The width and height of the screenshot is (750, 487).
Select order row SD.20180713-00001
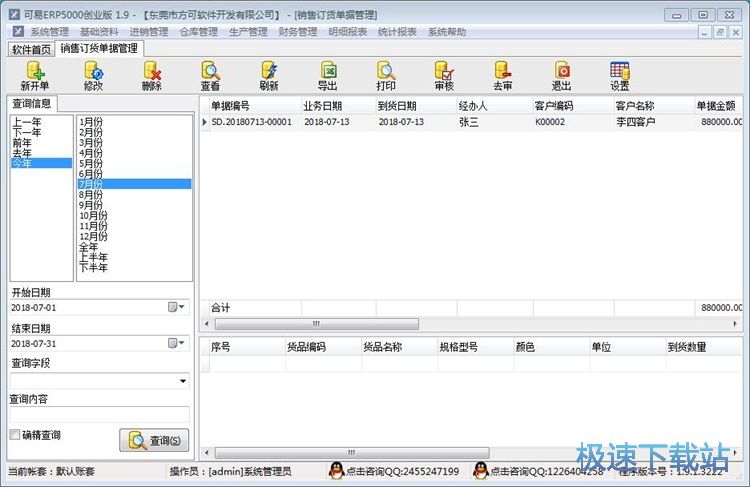click(x=471, y=122)
